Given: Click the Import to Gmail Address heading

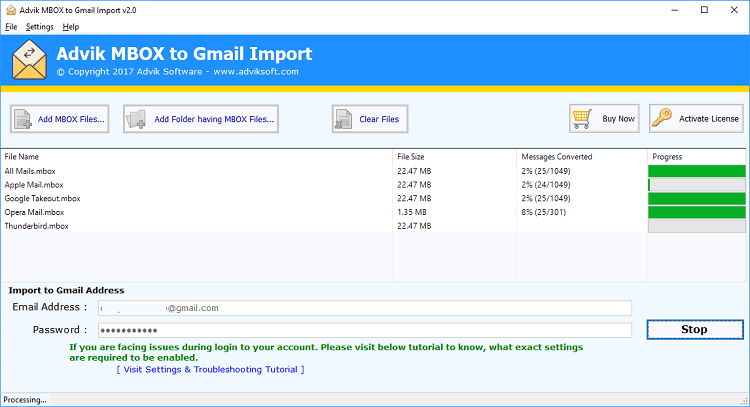Looking at the screenshot, I should 66,290.
